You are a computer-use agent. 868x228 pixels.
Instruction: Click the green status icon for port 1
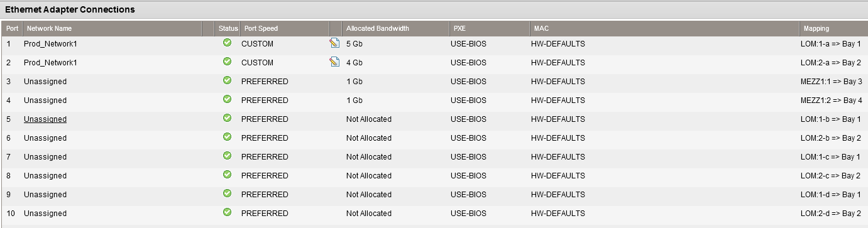[x=227, y=43]
